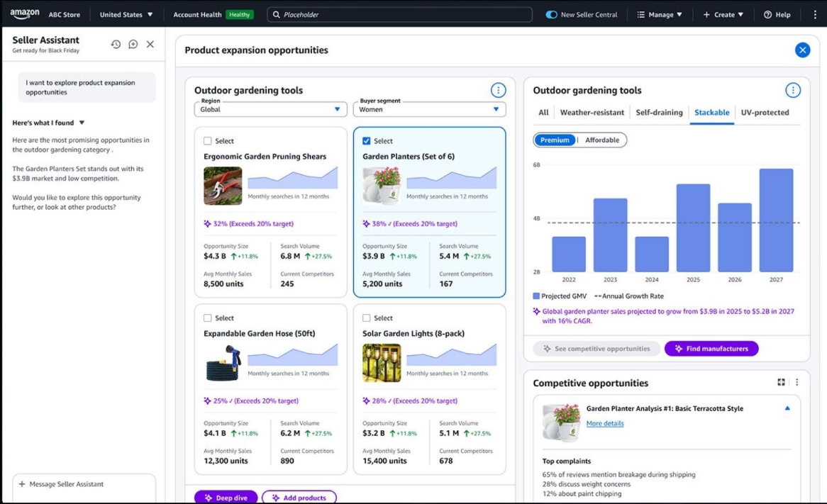The width and height of the screenshot is (827, 504).
Task: Close the Seller Assistant panel
Action: click(x=150, y=44)
